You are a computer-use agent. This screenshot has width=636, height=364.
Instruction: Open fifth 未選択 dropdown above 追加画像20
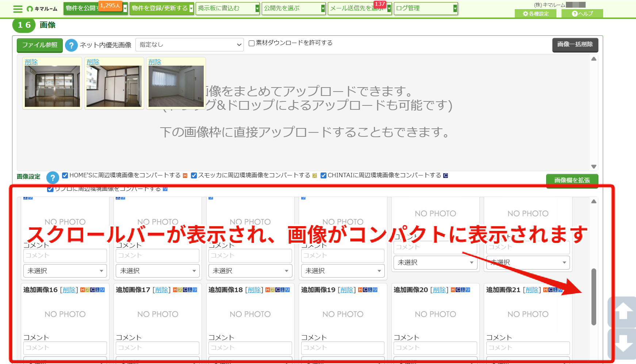click(435, 263)
